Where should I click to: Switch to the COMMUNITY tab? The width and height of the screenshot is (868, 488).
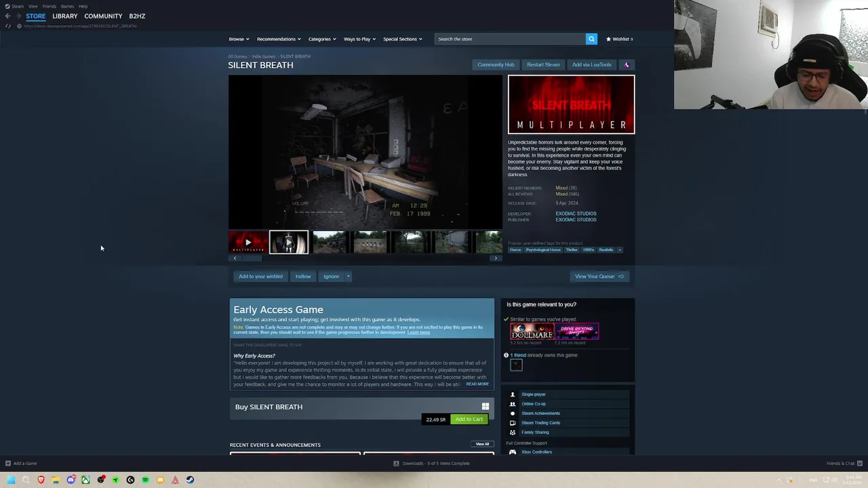[x=103, y=16]
